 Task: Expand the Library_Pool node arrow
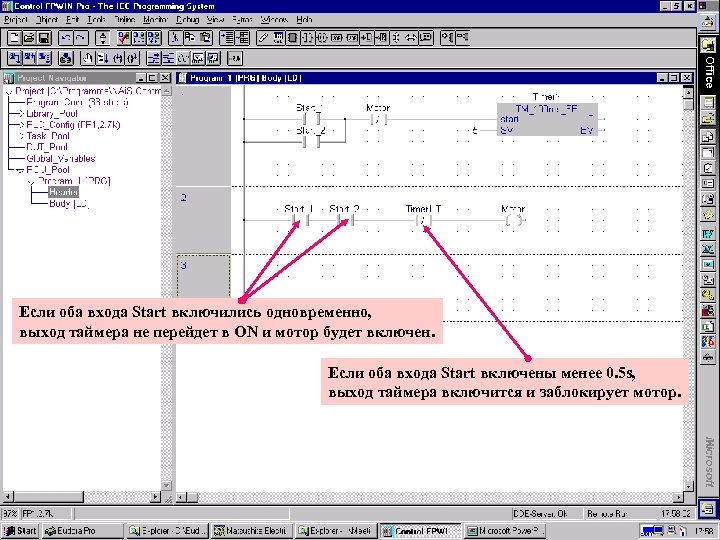click(22, 113)
